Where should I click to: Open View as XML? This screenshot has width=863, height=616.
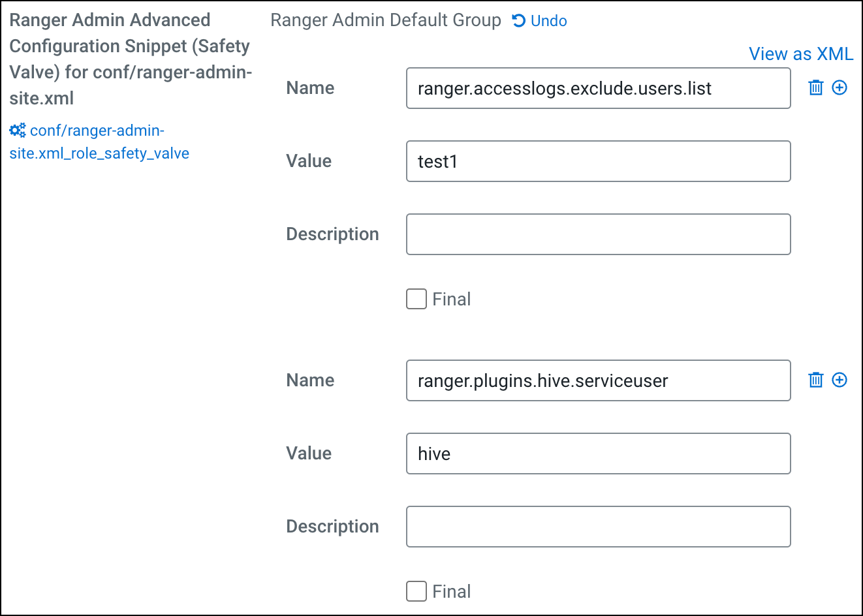(801, 54)
